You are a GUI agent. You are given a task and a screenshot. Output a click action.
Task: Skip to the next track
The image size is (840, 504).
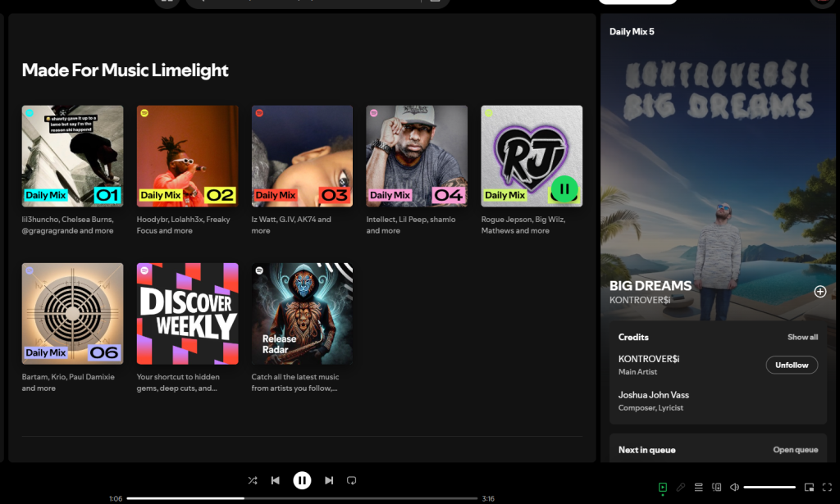pyautogui.click(x=329, y=480)
